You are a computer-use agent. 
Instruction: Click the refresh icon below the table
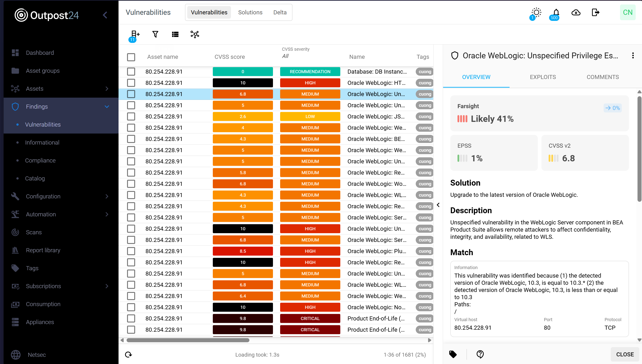(x=128, y=354)
